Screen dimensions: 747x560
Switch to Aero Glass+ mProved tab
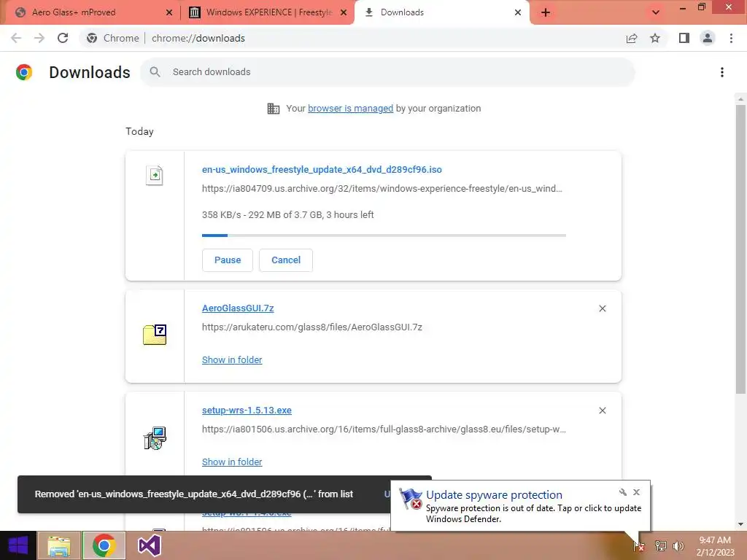[89, 12]
